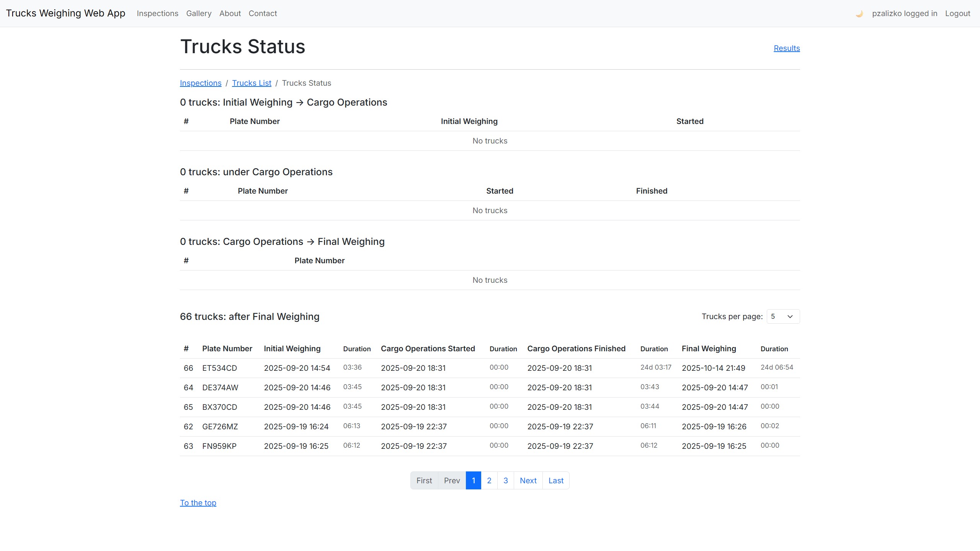
Task: Go to the Last page
Action: (555, 481)
